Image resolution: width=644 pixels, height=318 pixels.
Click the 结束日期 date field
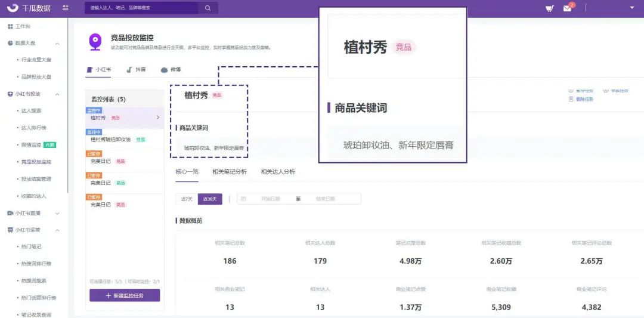[x=326, y=199]
